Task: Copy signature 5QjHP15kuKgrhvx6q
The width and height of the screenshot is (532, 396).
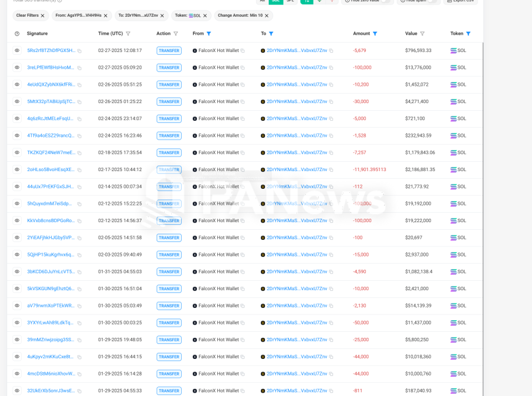Action: [79, 255]
